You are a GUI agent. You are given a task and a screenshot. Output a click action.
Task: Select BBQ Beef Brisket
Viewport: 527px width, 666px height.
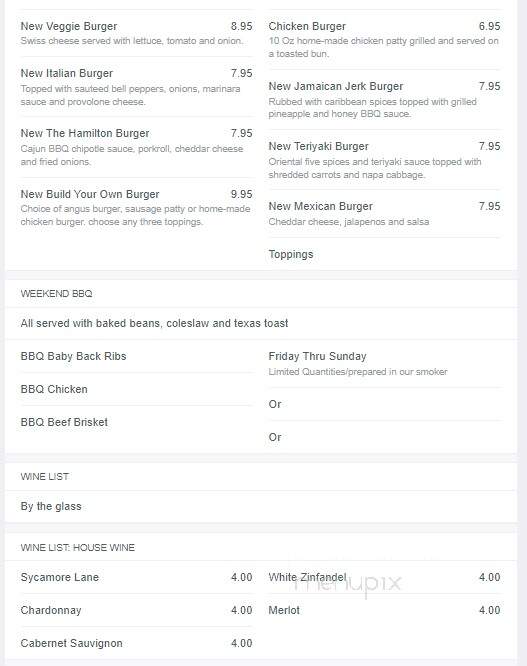click(x=64, y=422)
